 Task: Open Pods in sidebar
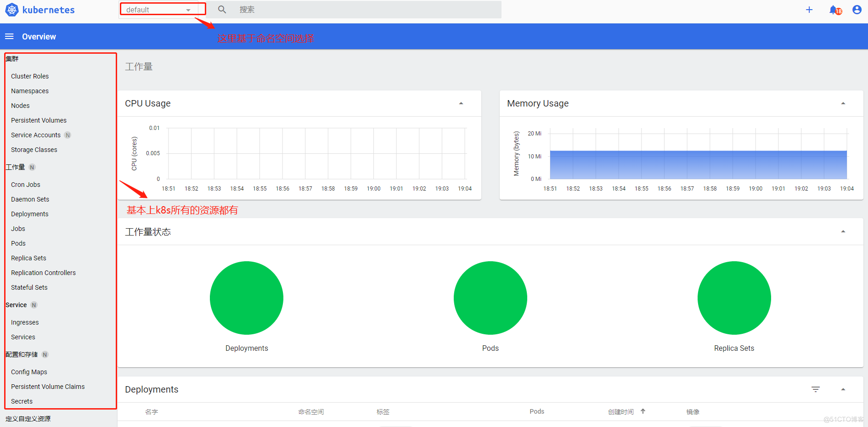point(18,243)
